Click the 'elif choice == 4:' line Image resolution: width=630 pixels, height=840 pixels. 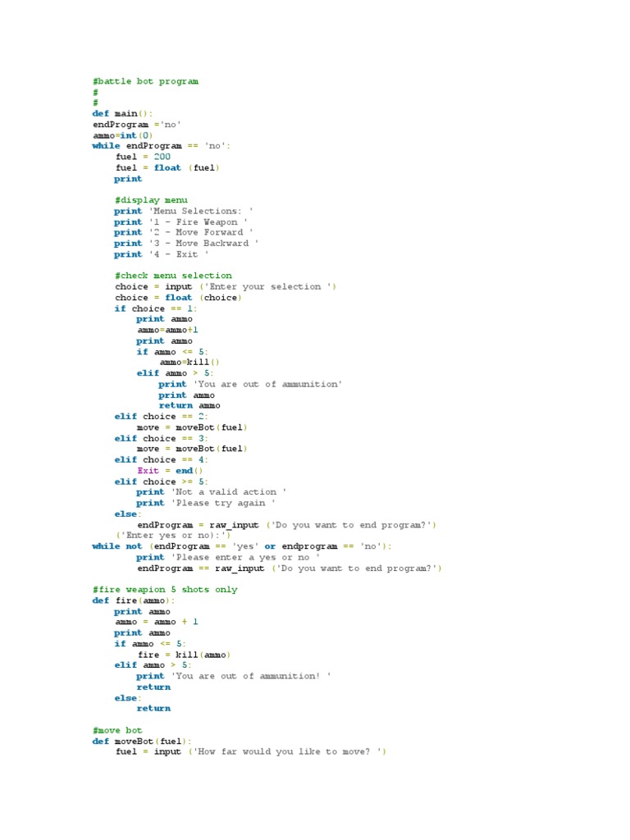(x=162, y=459)
